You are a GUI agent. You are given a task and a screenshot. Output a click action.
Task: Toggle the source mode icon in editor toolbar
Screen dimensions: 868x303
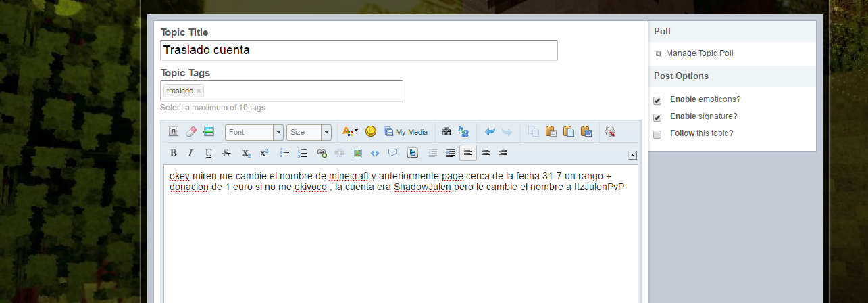(173, 132)
